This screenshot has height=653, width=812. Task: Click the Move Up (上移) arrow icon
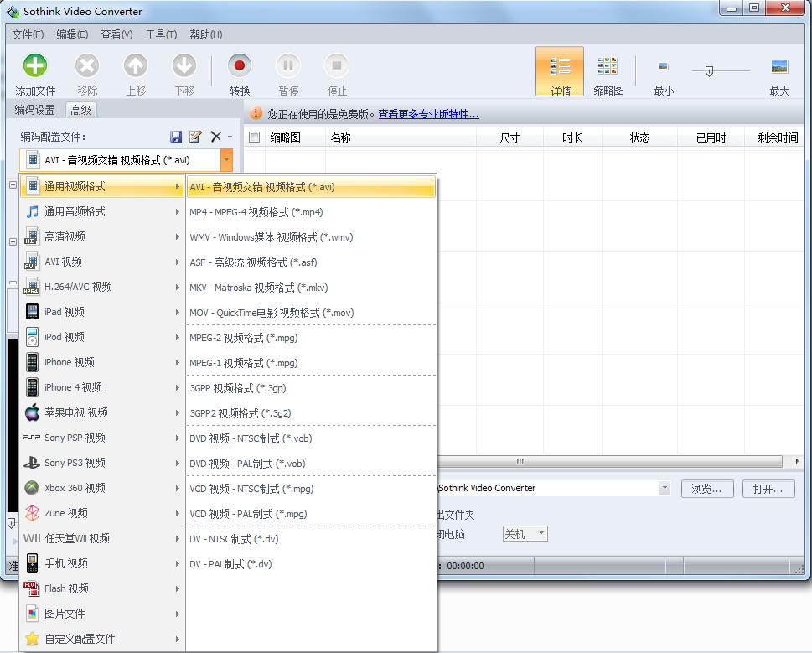click(x=136, y=65)
